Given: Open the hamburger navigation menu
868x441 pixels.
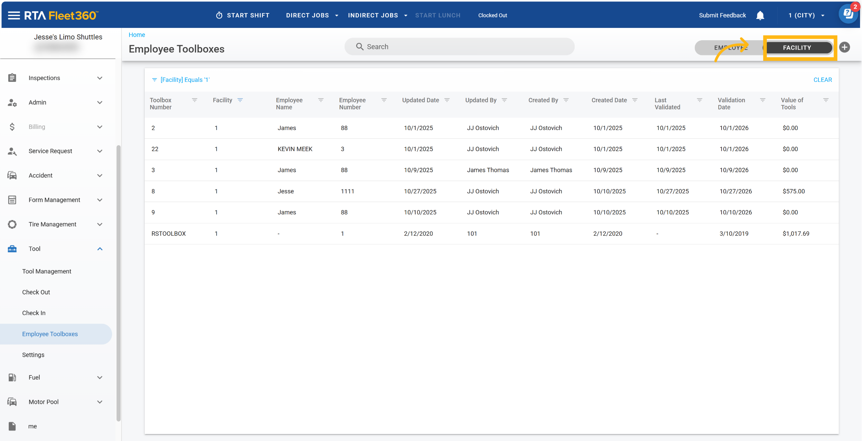Looking at the screenshot, I should coord(14,15).
